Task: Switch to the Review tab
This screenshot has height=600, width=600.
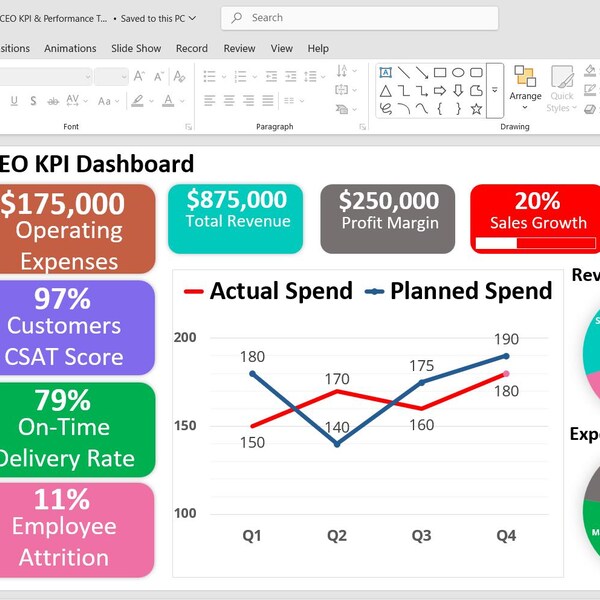Action: coord(239,48)
